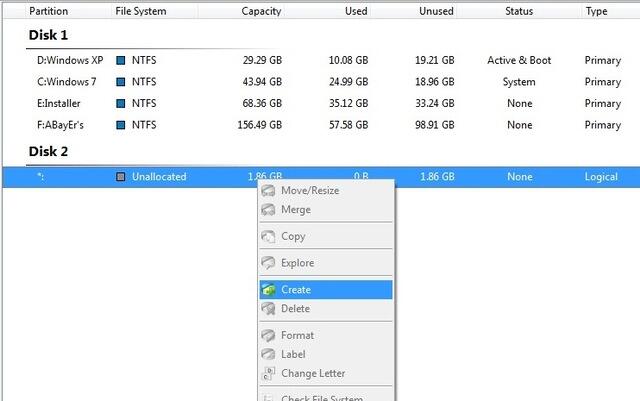Click the 43.94 GB capacity value
The height and width of the screenshot is (401, 640).
pyautogui.click(x=262, y=82)
